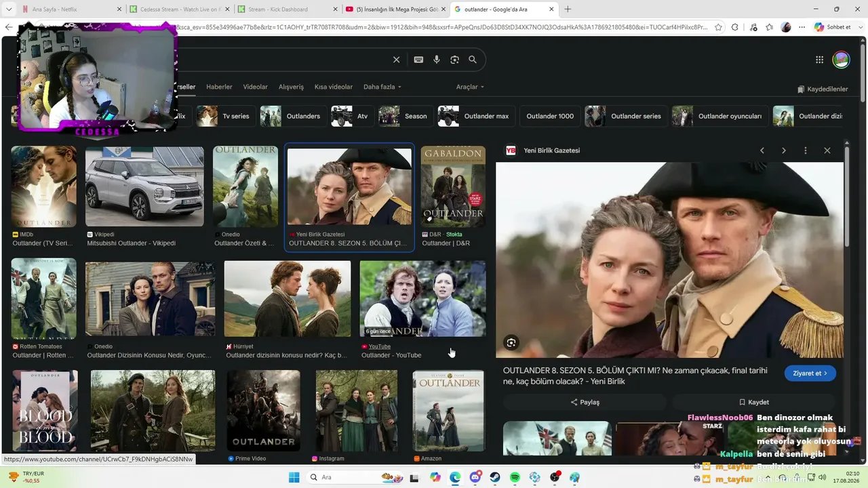
Task: Open Microsoft Edge from the taskbar
Action: click(455, 477)
